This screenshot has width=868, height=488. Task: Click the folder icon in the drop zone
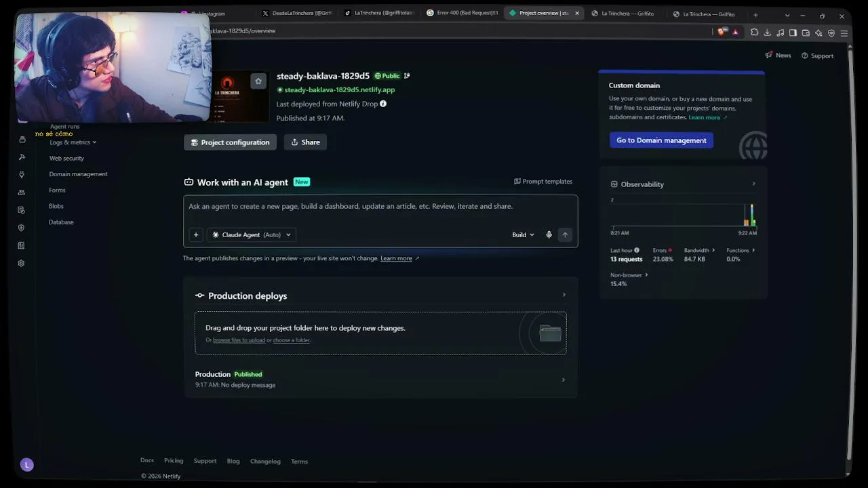(550, 333)
